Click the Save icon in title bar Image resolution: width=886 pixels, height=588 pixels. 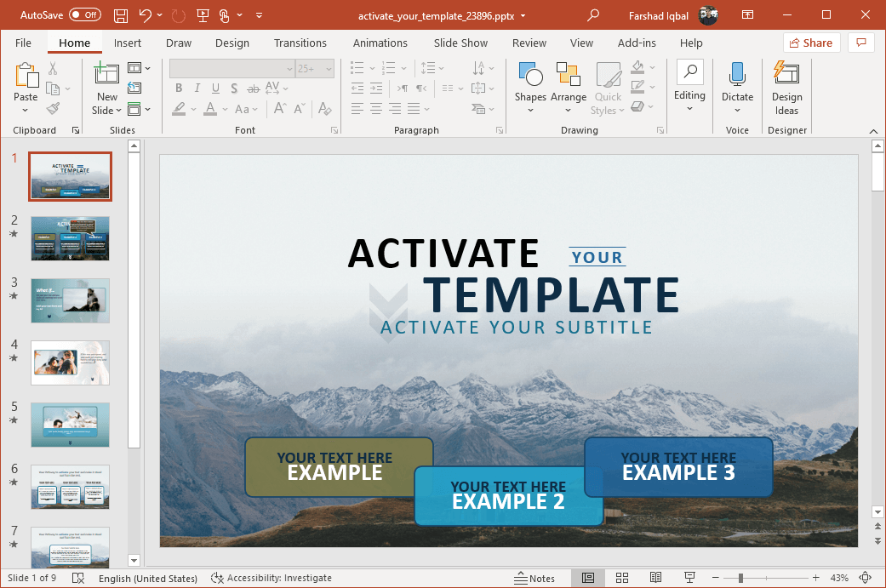121,15
